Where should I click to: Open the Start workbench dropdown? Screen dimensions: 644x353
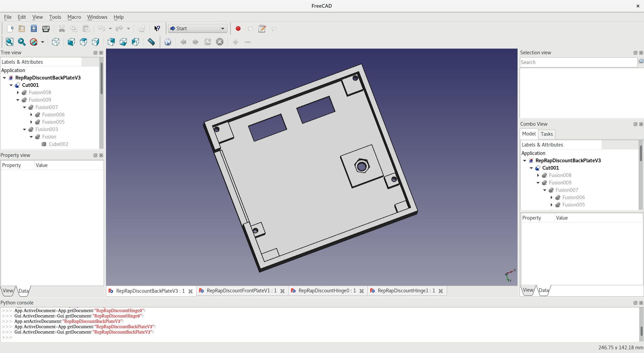pyautogui.click(x=198, y=28)
